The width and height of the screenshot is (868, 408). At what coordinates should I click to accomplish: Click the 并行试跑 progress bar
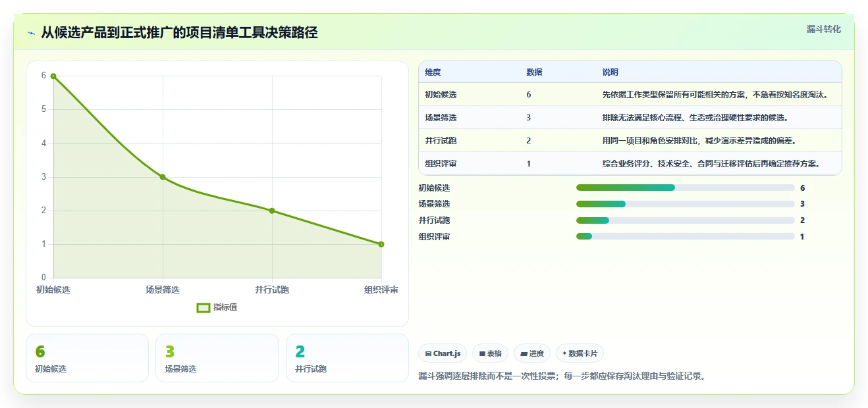pyautogui.click(x=685, y=220)
